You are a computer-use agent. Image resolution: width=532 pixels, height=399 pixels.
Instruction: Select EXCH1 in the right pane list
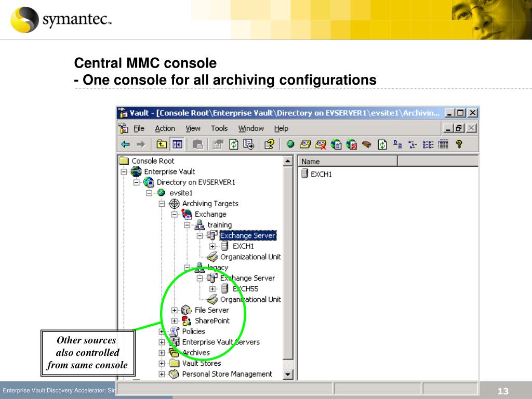(x=321, y=175)
